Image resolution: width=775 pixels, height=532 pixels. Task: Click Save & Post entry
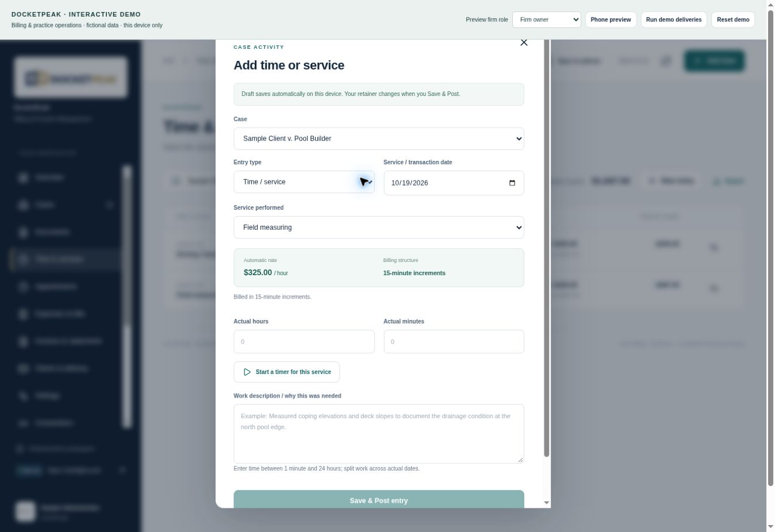(378, 500)
